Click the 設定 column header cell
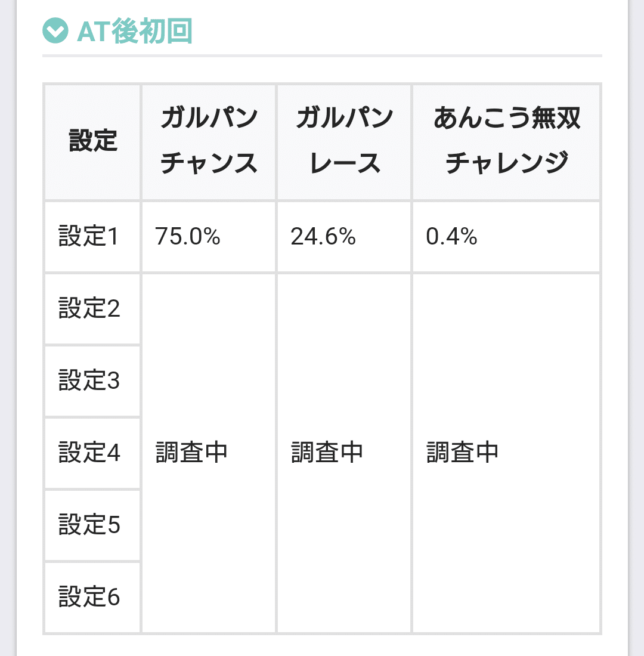The image size is (644, 656). pos(91,142)
